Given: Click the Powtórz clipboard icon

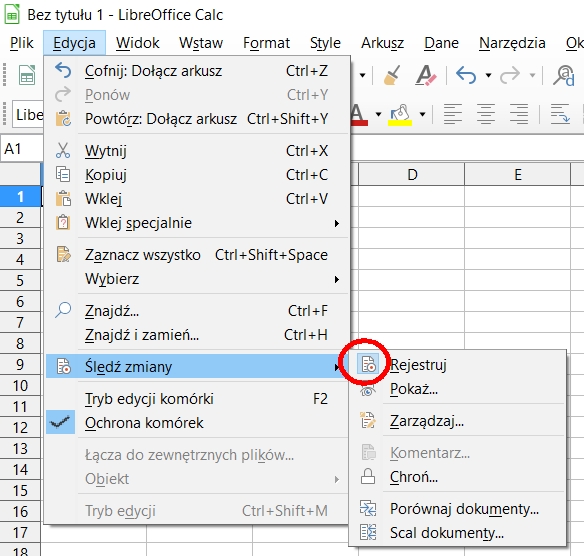Looking at the screenshot, I should (63, 118).
